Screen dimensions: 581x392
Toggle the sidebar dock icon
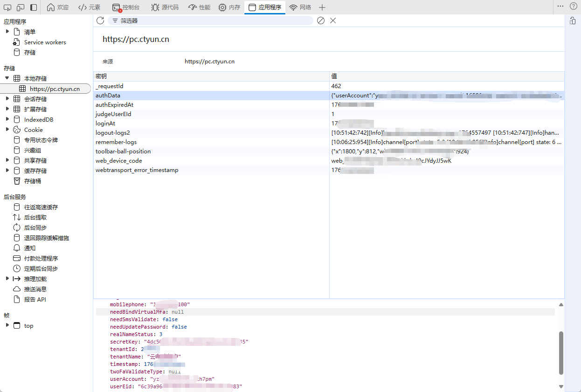(34, 7)
